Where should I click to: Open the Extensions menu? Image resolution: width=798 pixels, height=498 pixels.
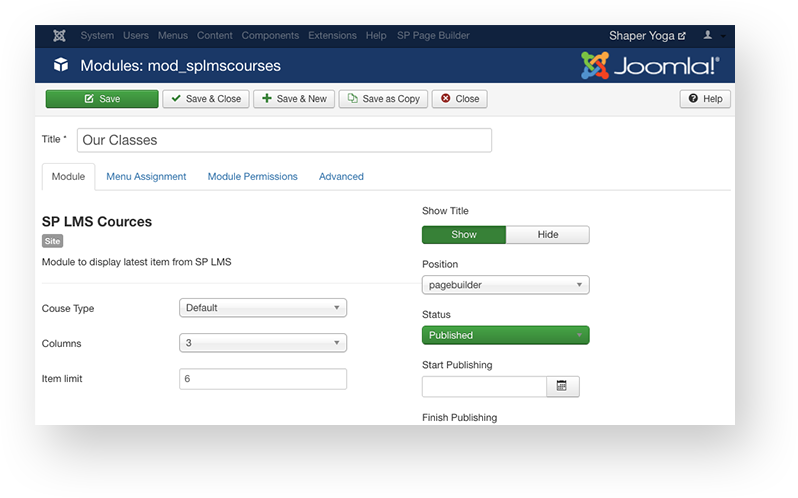(332, 35)
